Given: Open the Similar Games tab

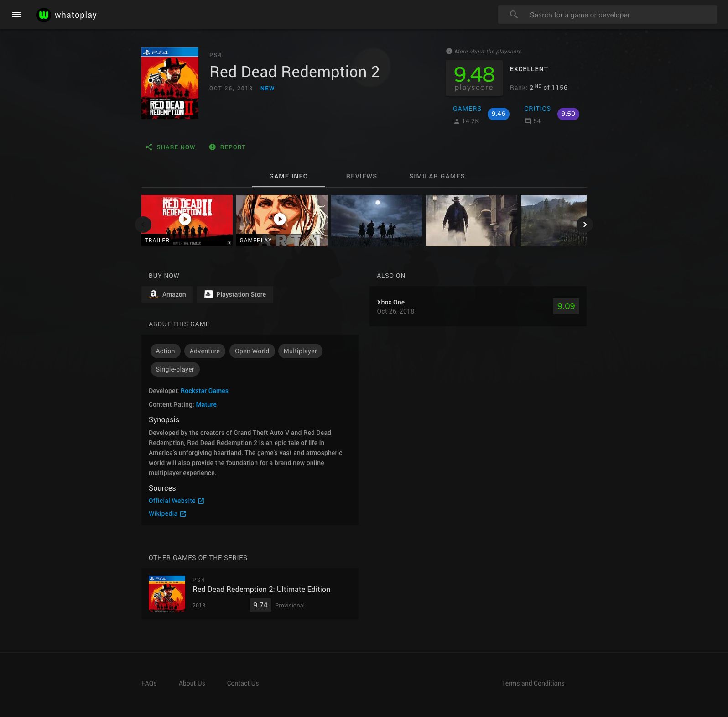Looking at the screenshot, I should tap(437, 176).
